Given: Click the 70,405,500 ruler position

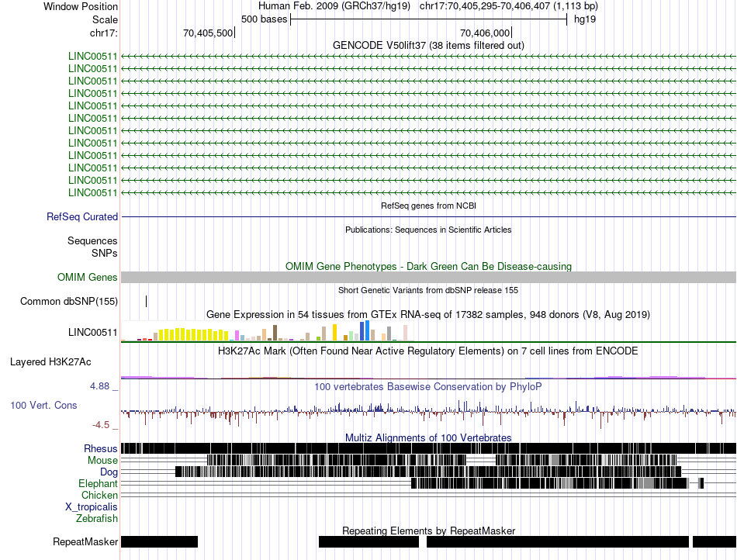Looking at the screenshot, I should (208, 33).
